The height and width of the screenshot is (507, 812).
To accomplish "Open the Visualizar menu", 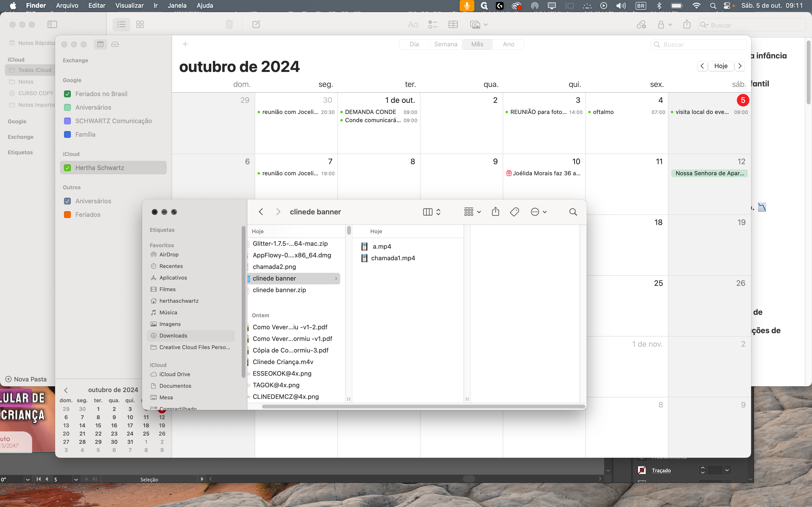I will coord(129,5).
